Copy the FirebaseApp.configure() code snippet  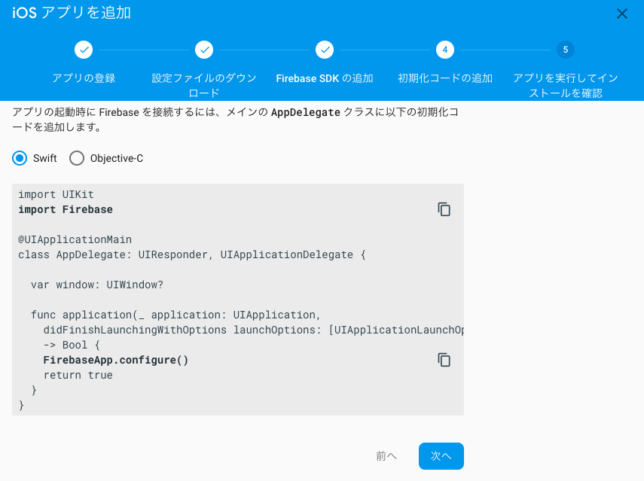click(x=444, y=360)
